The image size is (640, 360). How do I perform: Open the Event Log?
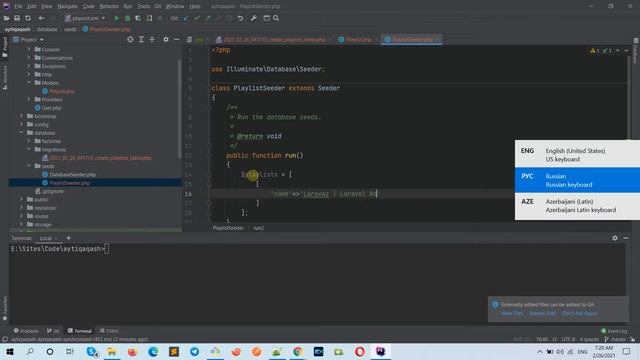point(614,331)
